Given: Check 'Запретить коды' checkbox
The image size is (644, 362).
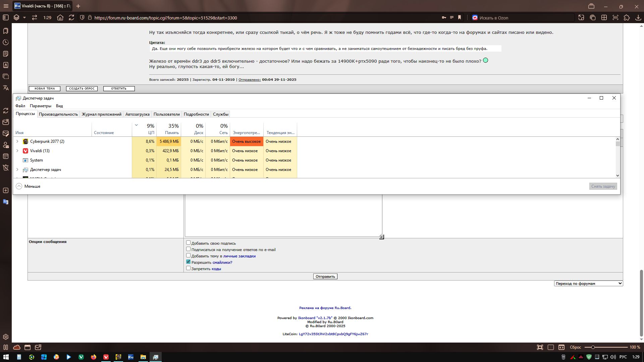Looking at the screenshot, I should (188, 268).
